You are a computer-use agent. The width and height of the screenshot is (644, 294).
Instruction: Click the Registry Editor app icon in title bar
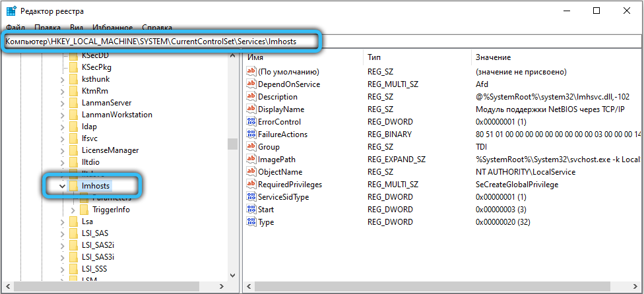click(12, 11)
